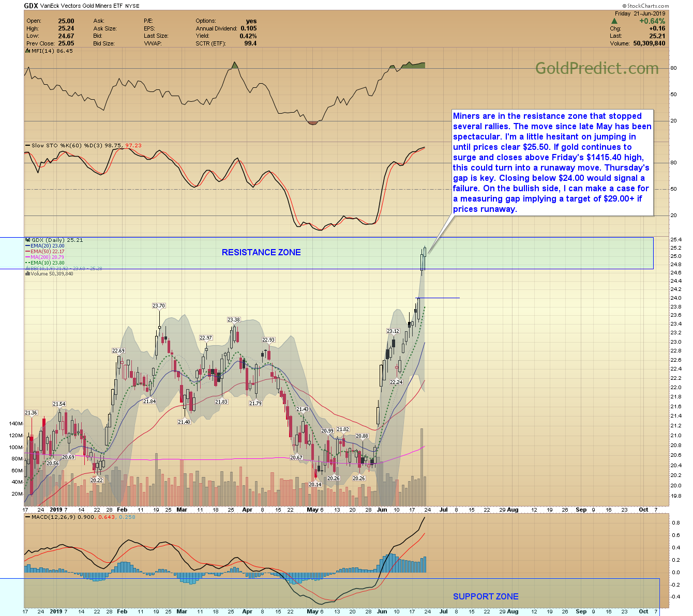Click the "RESISTANCE ZONE" label
Screen dimensions: 693x616
pos(261,252)
